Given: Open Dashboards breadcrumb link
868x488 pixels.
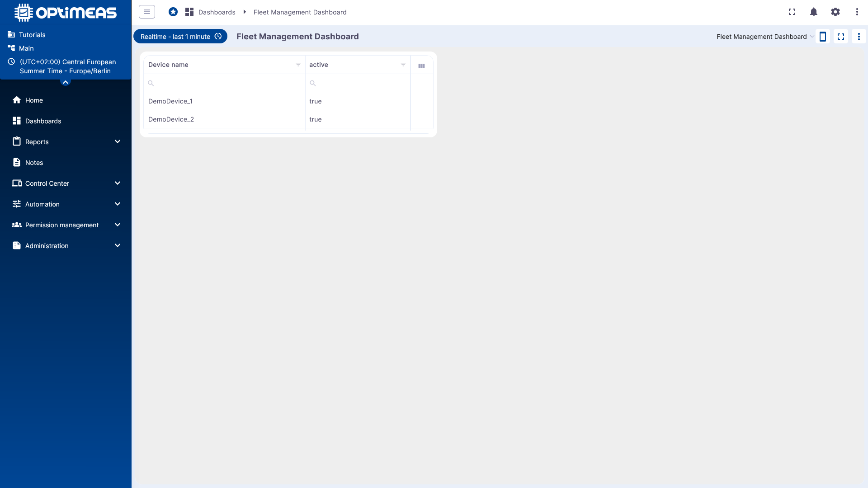Looking at the screenshot, I should [x=217, y=12].
